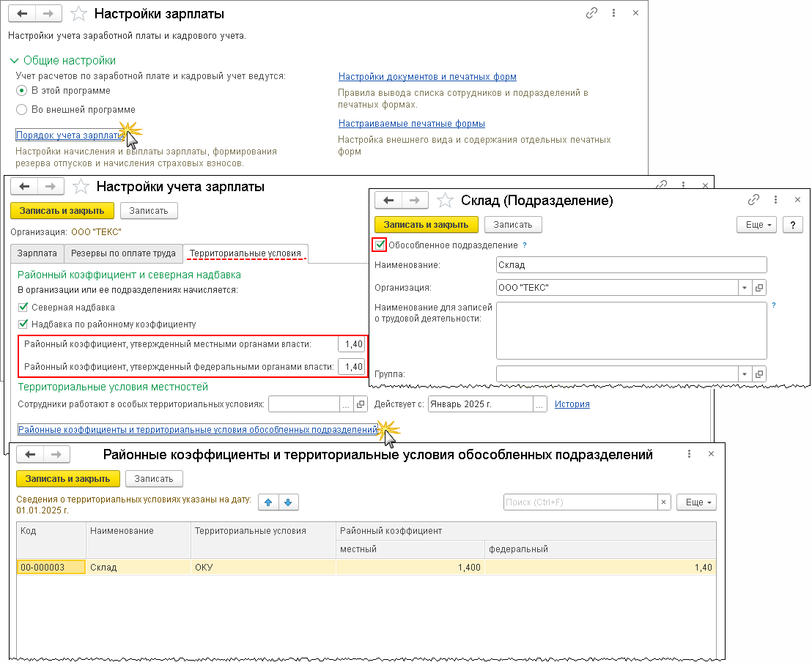Screen dimensions: 812x665
Task: Go back in Настройки зарплаты window
Action: pos(22,13)
